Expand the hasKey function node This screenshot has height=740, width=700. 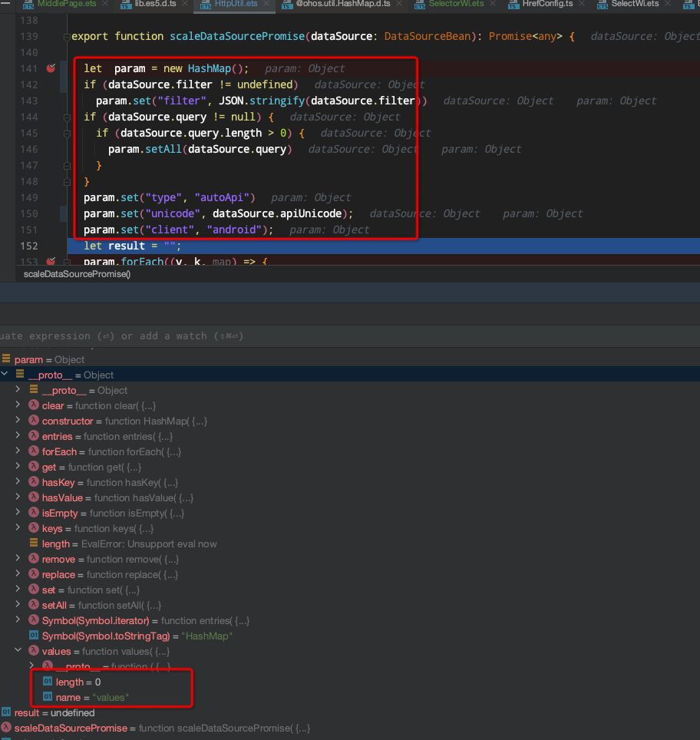18,481
